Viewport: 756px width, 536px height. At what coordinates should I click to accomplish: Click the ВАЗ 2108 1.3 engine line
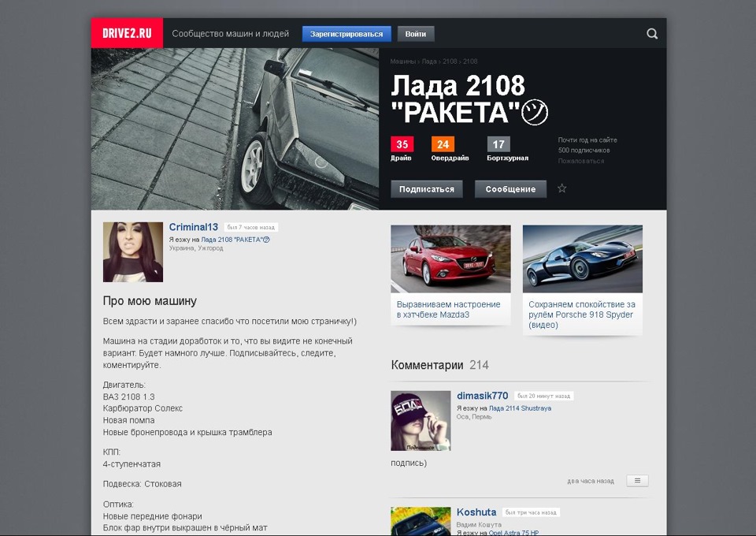[128, 396]
